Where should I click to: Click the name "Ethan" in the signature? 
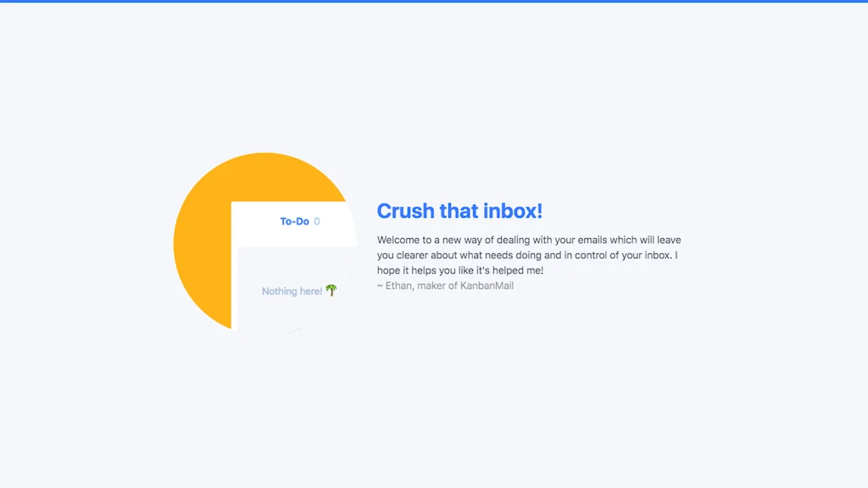[398, 286]
